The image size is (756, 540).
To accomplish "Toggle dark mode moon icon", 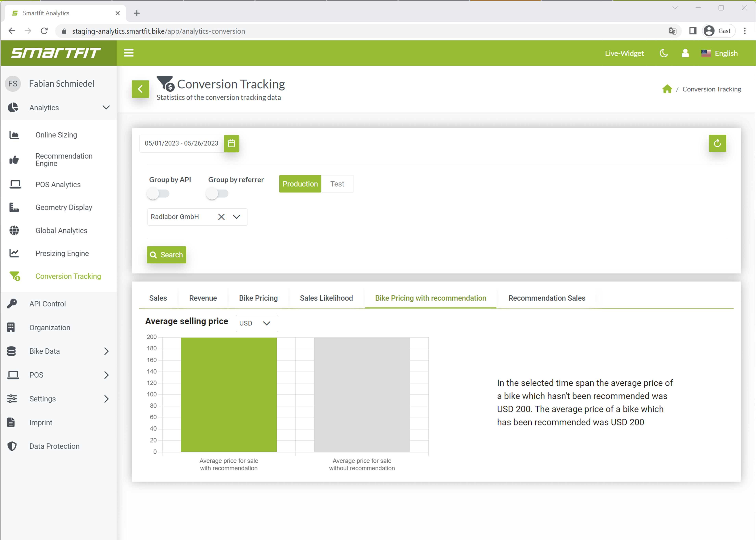I will 663,53.
